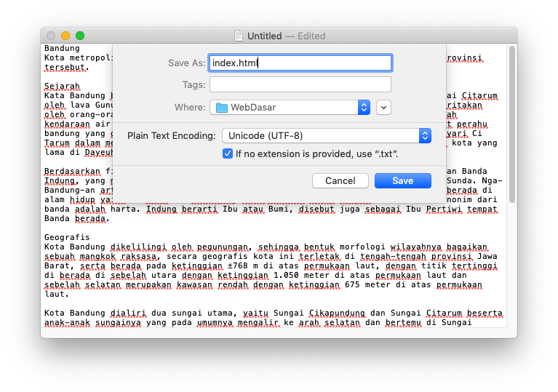This screenshot has width=558, height=392.
Task: Click the Geografis heading in the document
Action: (66, 237)
